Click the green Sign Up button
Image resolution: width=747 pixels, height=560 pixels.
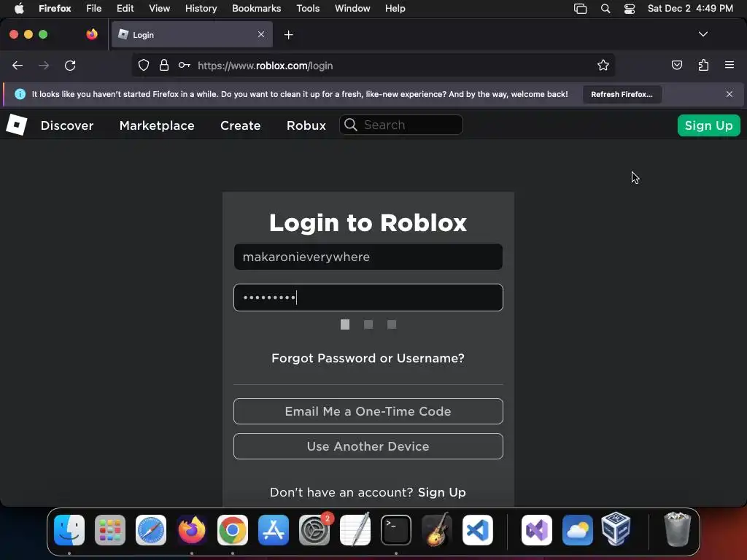click(708, 125)
